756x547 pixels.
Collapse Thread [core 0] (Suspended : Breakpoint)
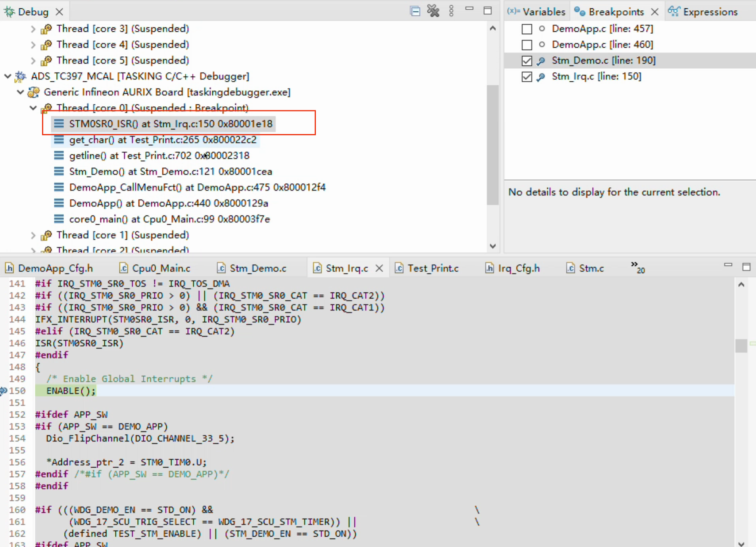tap(33, 108)
